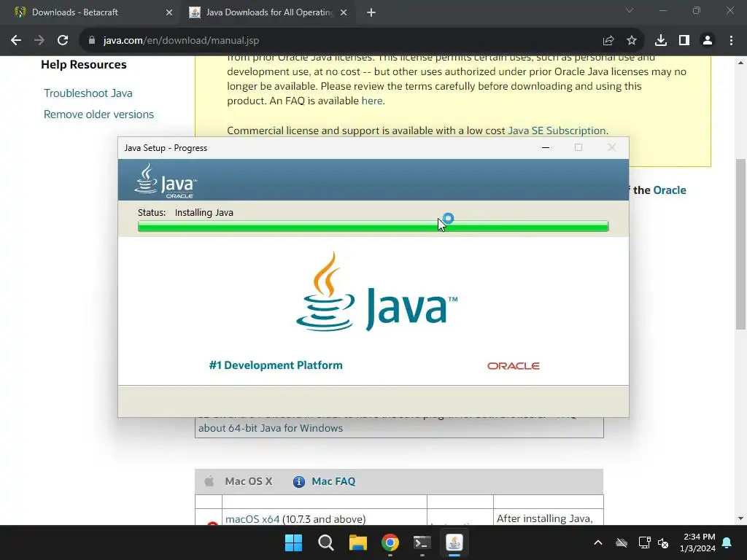This screenshot has width=747, height=560.
Task: Minimize the Java Setup dialog
Action: click(x=546, y=147)
